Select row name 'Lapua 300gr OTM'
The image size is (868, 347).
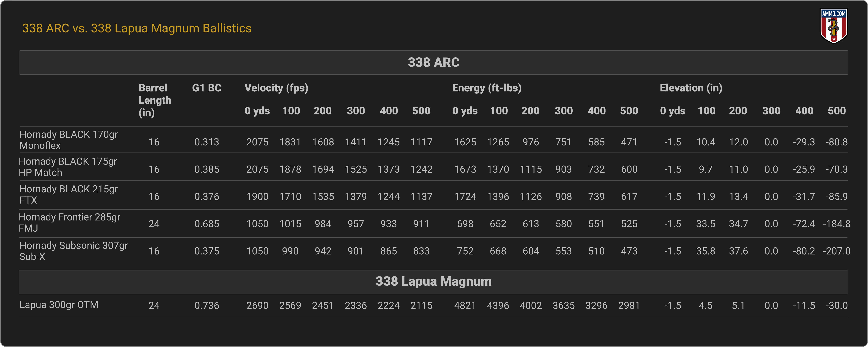point(59,305)
